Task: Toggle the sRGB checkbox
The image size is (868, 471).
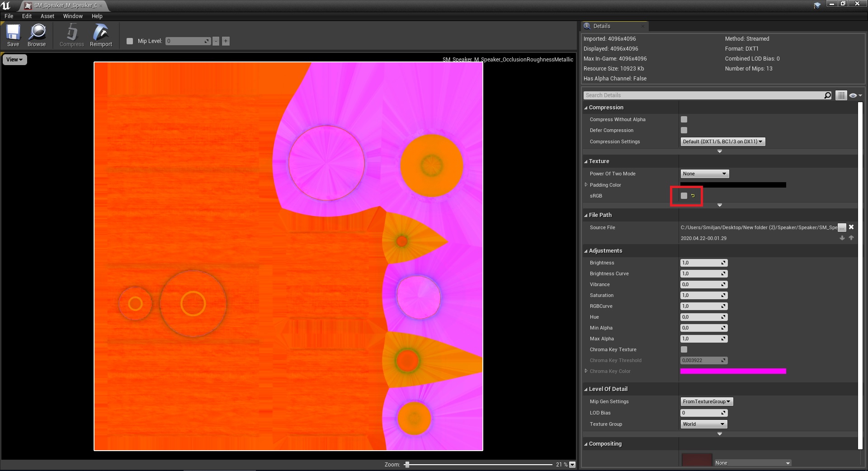Action: (684, 196)
